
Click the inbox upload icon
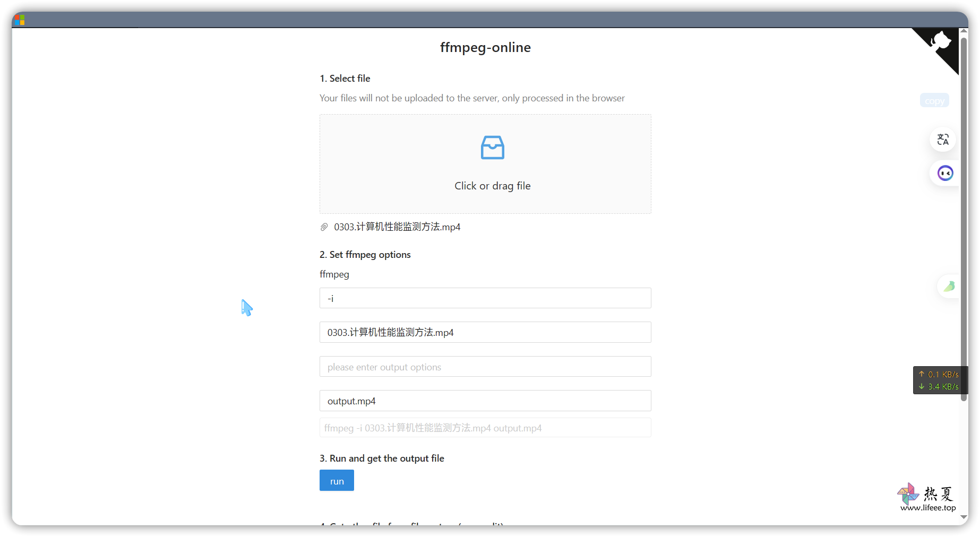[x=492, y=148]
